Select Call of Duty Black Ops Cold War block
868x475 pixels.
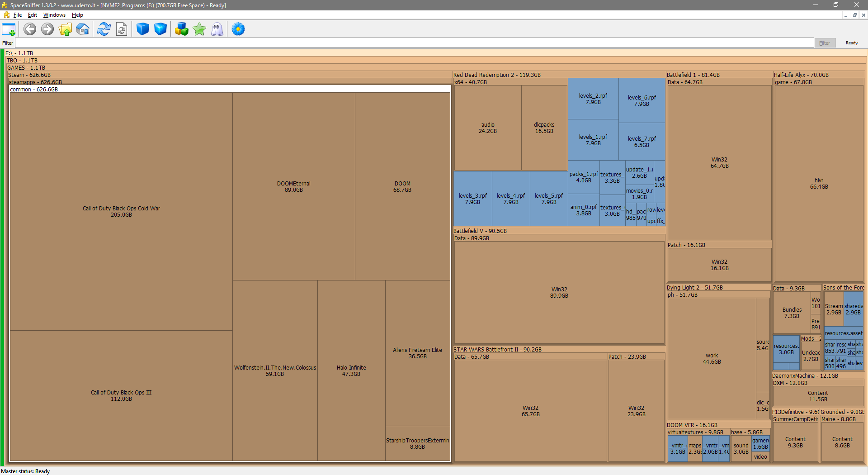tap(121, 211)
